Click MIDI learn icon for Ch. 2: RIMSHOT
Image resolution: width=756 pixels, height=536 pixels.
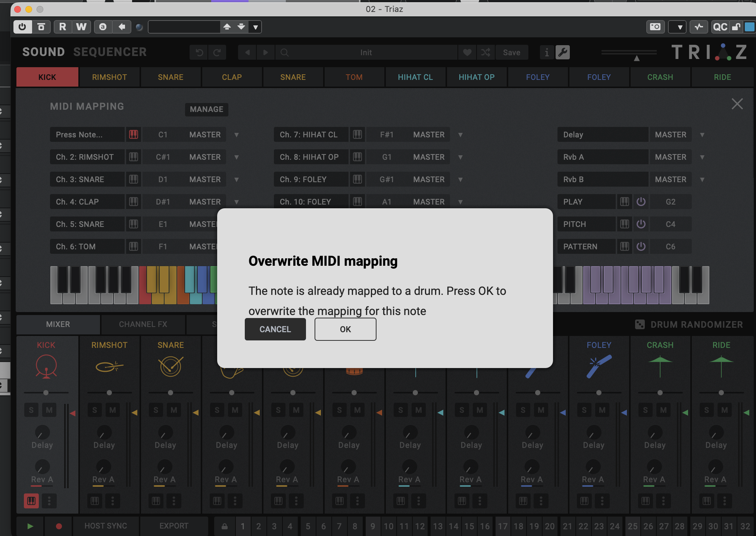pyautogui.click(x=134, y=157)
